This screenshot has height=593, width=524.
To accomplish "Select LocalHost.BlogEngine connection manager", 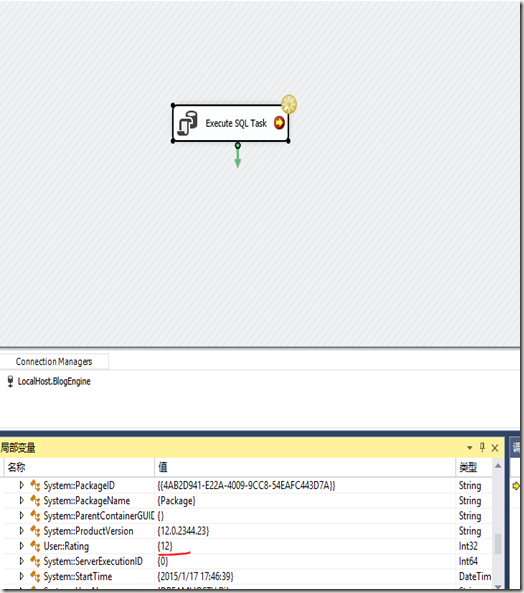I will pos(54,381).
